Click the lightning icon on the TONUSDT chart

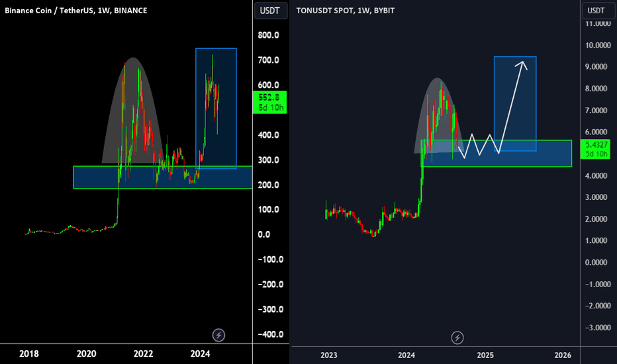[457, 338]
